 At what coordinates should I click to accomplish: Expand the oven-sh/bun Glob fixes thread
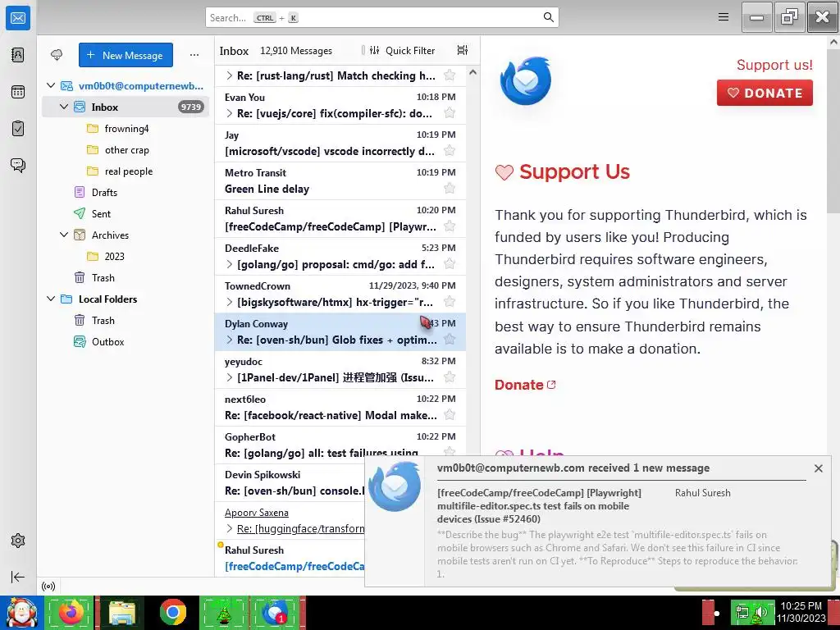(x=230, y=340)
